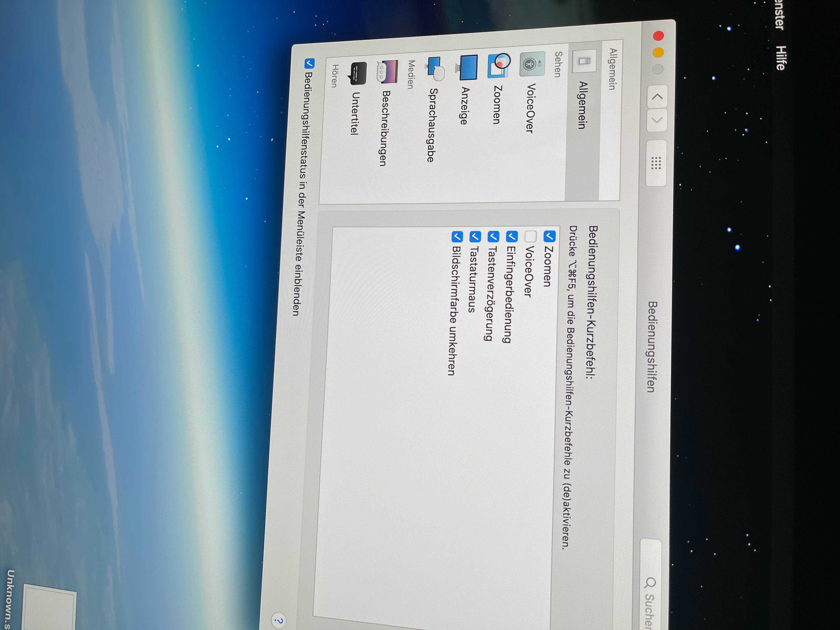Uncheck the Zoomen shortcut checkbox
This screenshot has width=840, height=630.
tap(550, 236)
